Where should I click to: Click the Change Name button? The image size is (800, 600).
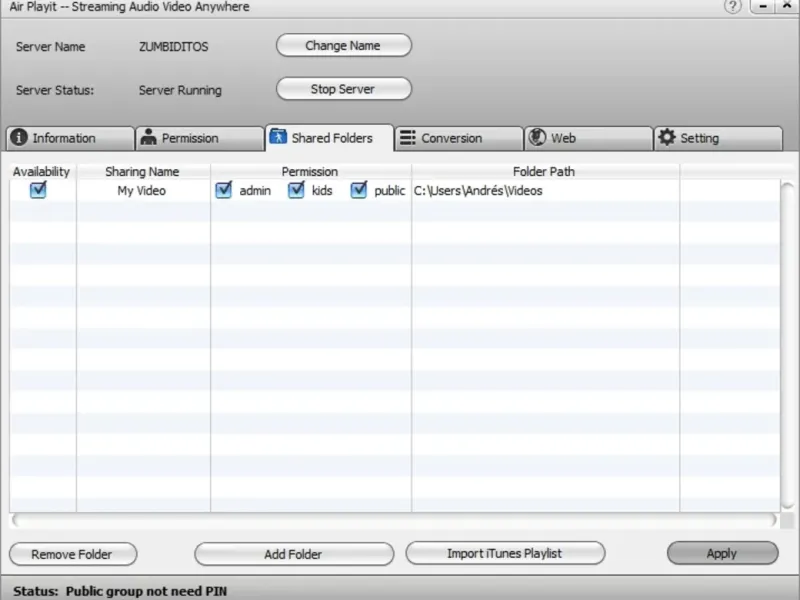(x=344, y=45)
